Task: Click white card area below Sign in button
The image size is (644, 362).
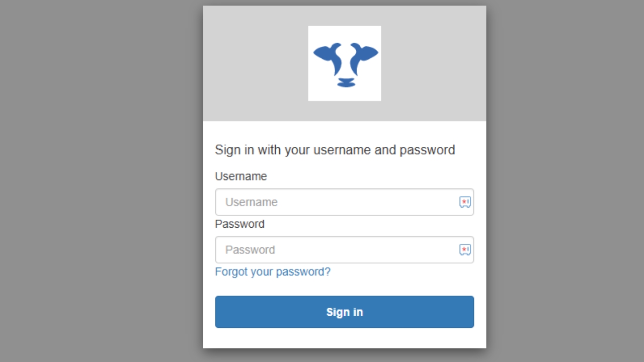Action: (345, 338)
